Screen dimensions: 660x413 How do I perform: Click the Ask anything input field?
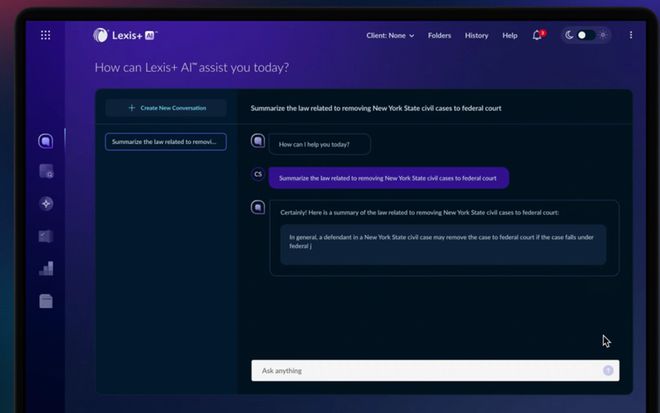(x=425, y=371)
